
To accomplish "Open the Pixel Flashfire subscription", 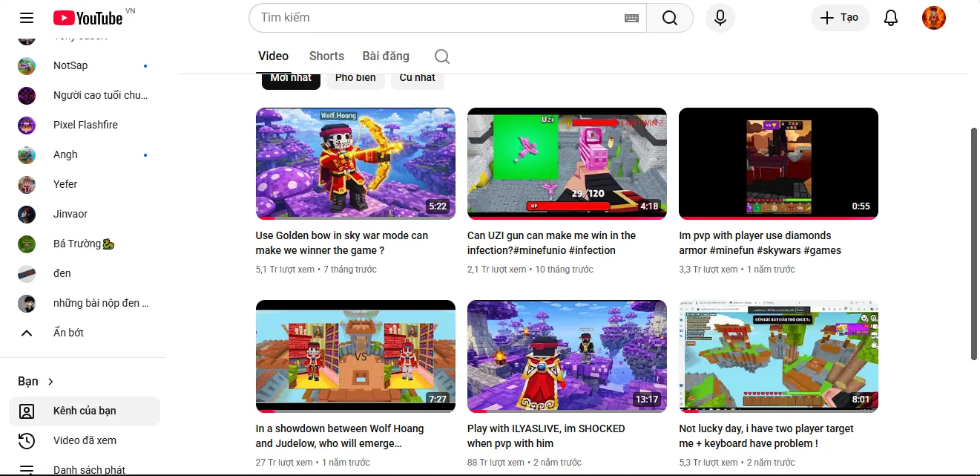I will (85, 125).
